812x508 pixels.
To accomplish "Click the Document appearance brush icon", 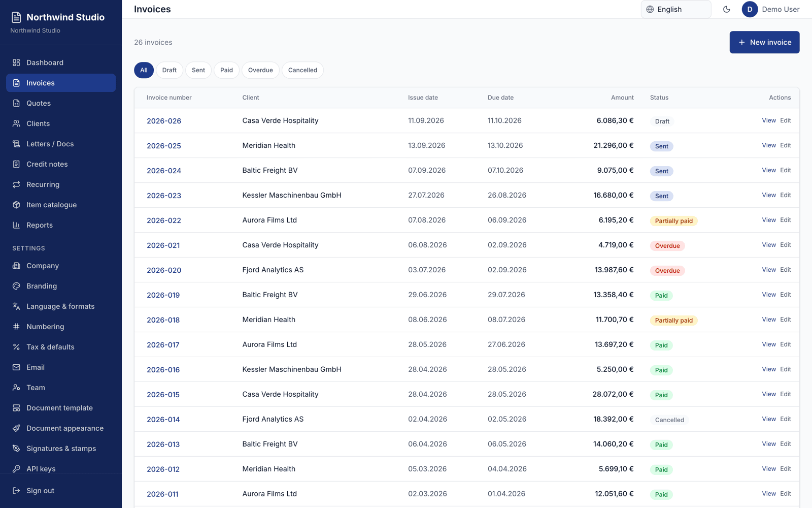I will tap(16, 428).
